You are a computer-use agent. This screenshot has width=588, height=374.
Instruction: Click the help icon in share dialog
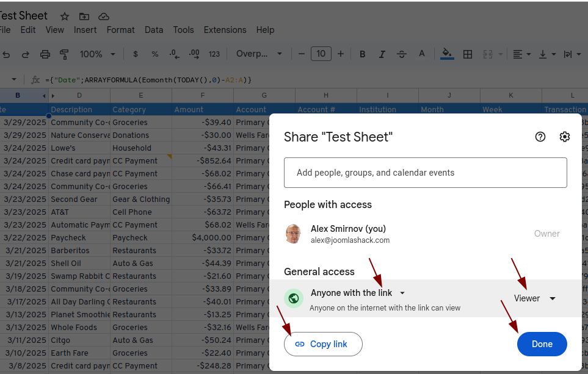(x=540, y=137)
